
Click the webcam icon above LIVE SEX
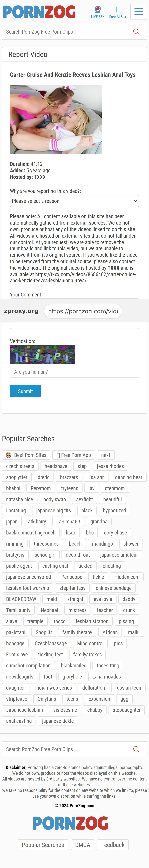[98, 9]
